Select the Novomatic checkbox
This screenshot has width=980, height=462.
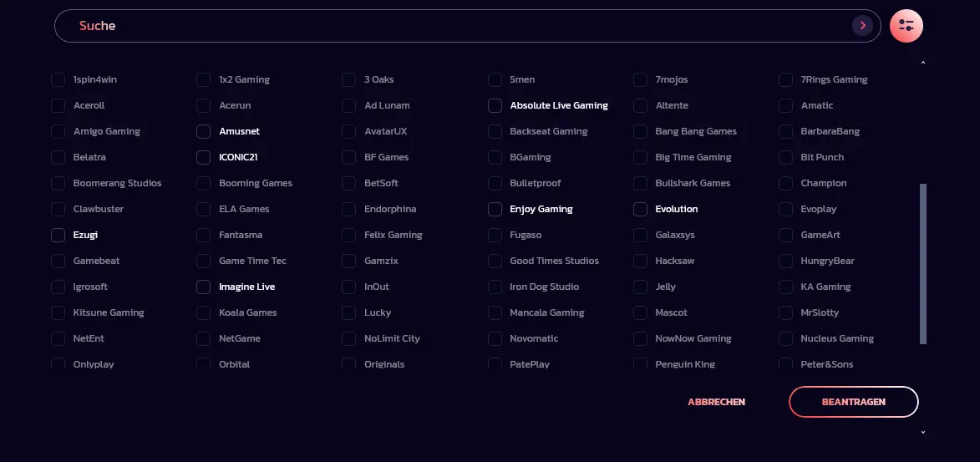point(495,338)
